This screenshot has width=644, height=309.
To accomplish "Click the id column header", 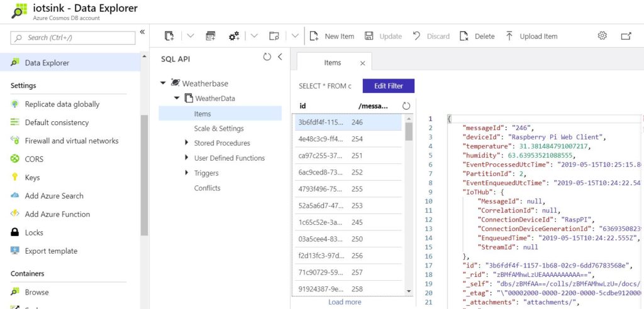I will [x=303, y=106].
